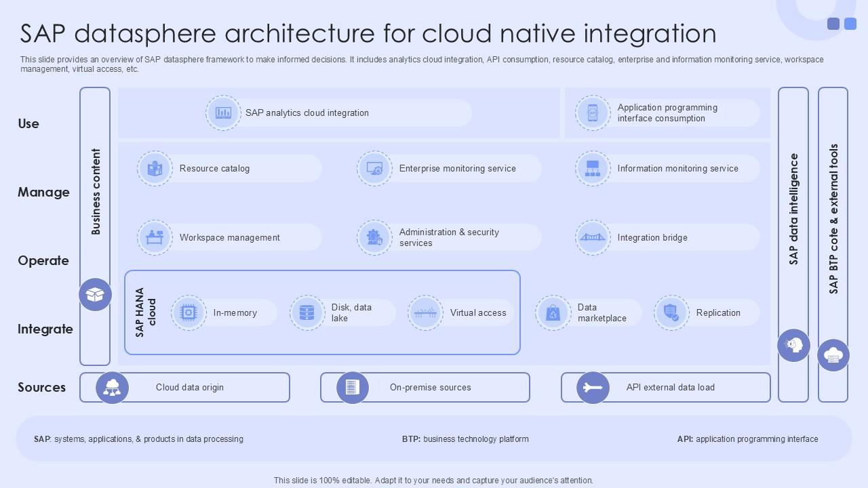Select the In-memory chip icon
The width and height of the screenshot is (868, 488).
(x=189, y=313)
